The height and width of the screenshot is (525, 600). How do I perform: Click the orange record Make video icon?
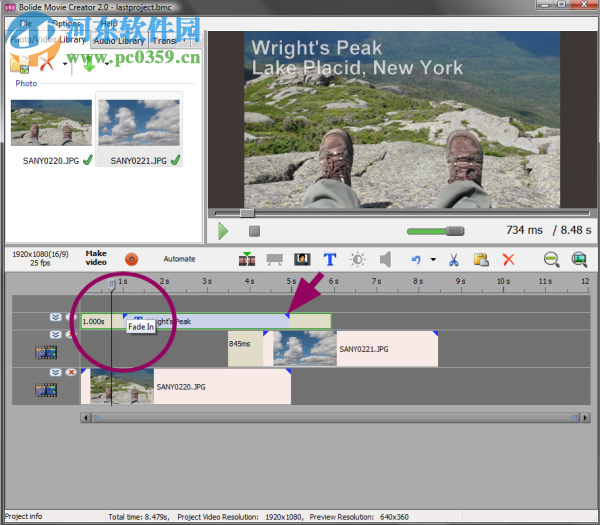[x=131, y=259]
